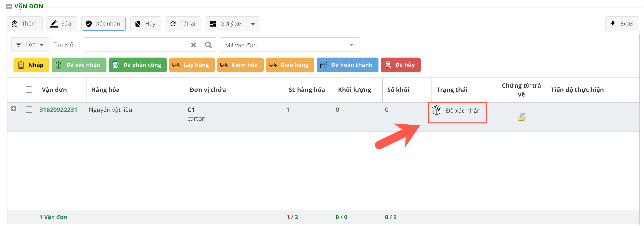Image resolution: width=644 pixels, height=226 pixels.
Task: Toggle the select-all checkbox in header
Action: [x=29, y=90]
